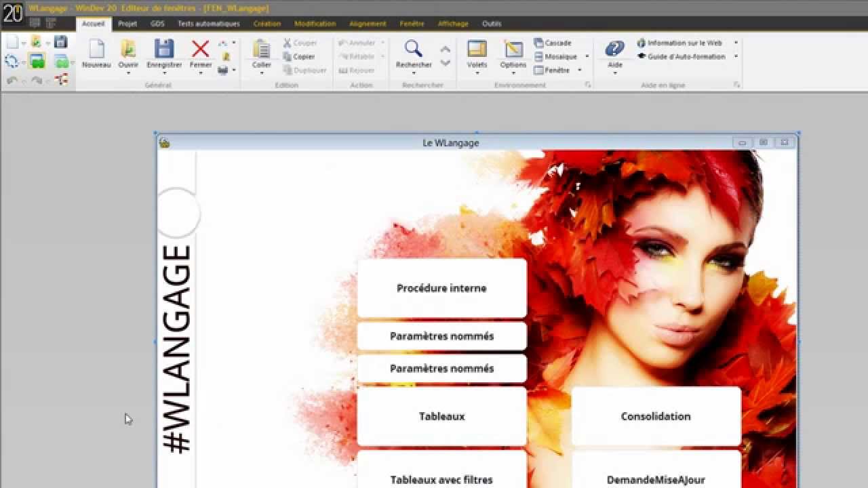Switch to the Modification tab
The height and width of the screenshot is (488, 868).
pos(315,24)
